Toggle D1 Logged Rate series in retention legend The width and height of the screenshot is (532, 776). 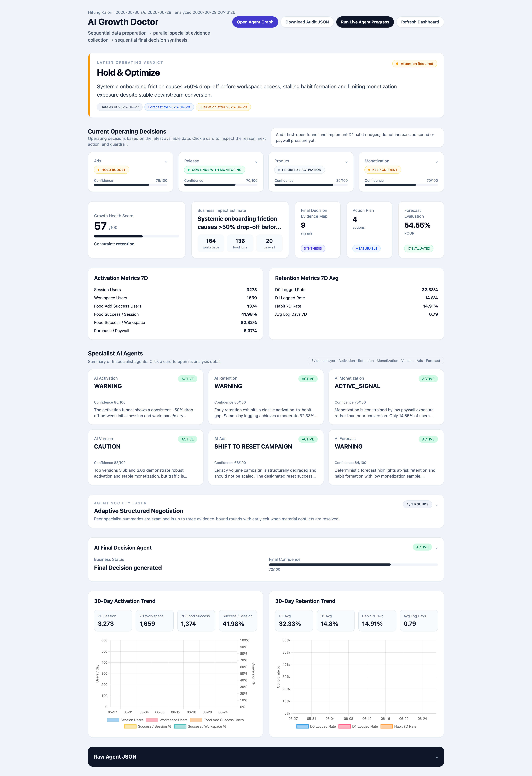click(358, 726)
